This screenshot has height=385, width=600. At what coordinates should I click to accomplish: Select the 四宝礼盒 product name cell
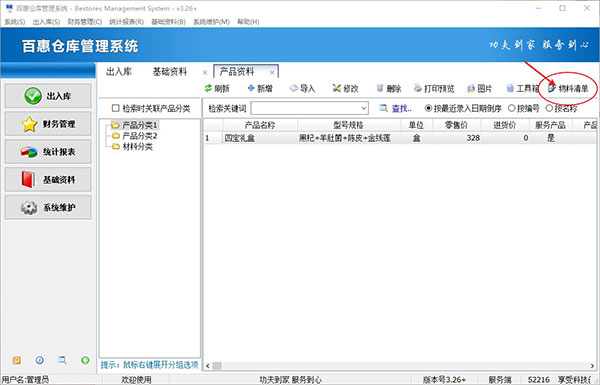pos(260,138)
